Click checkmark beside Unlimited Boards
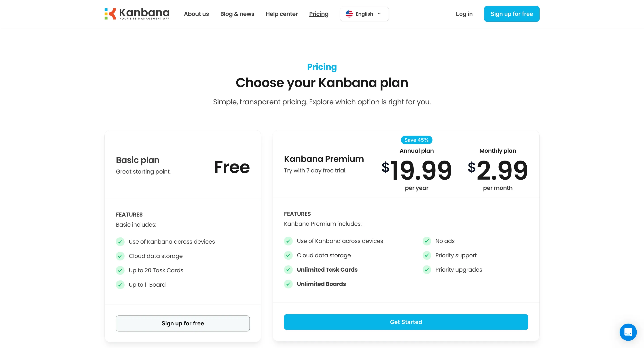Screen dimensions: 644x348 (288, 284)
